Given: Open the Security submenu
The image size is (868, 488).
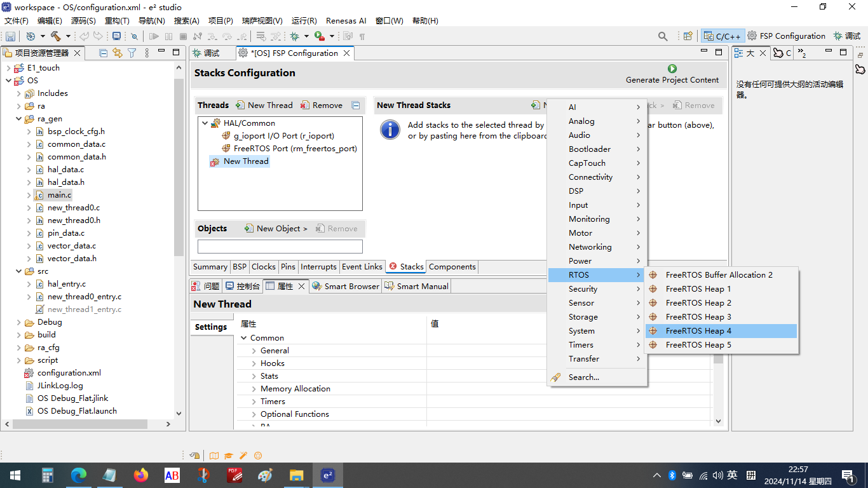Looking at the screenshot, I should point(597,289).
